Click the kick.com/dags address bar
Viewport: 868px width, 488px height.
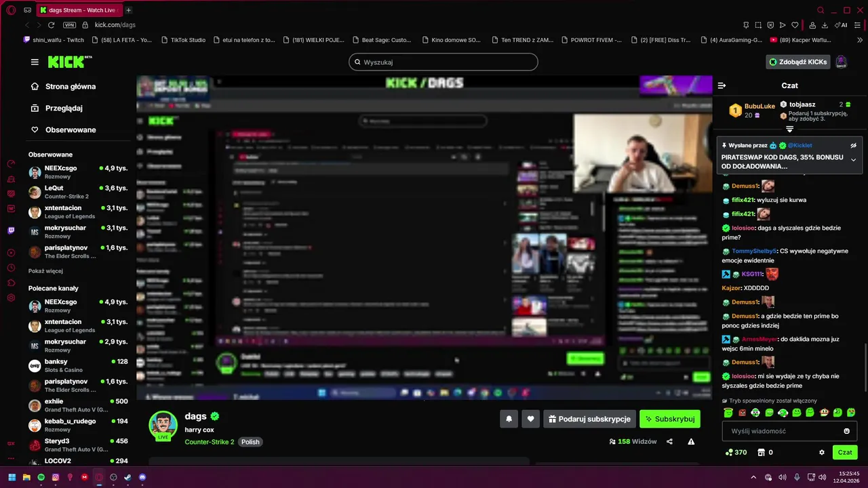tap(115, 25)
